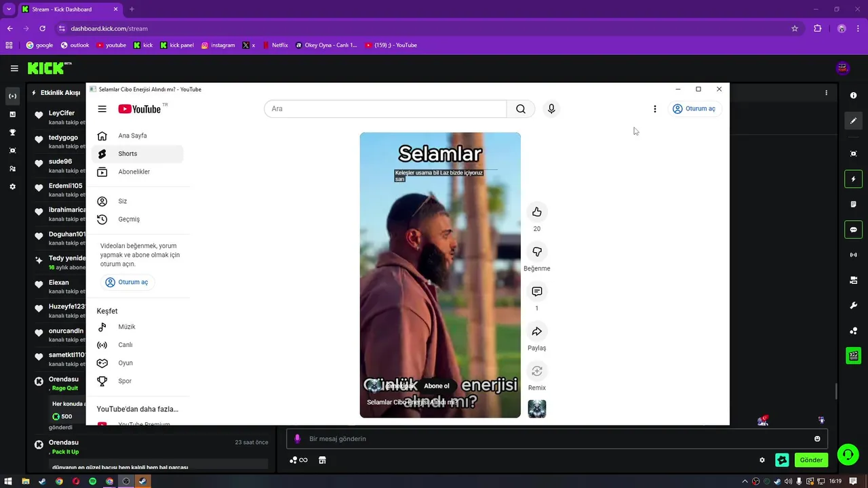
Task: Open Canlı under Keşfet
Action: coord(138,345)
